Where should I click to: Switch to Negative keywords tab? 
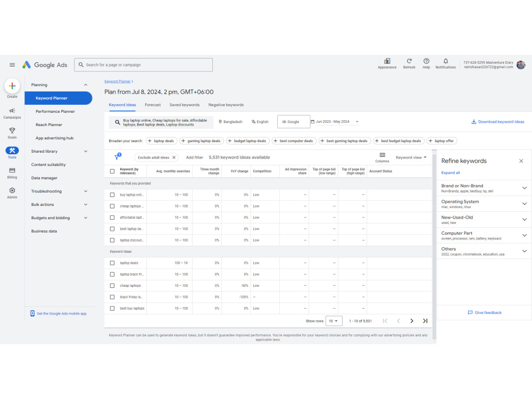click(x=226, y=105)
